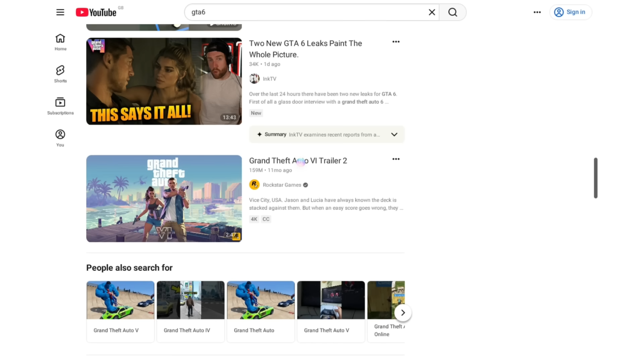This screenshot has height=362, width=644.
Task: Select the 'Grand Theft Auto IV' suggestion card
Action: click(x=191, y=312)
